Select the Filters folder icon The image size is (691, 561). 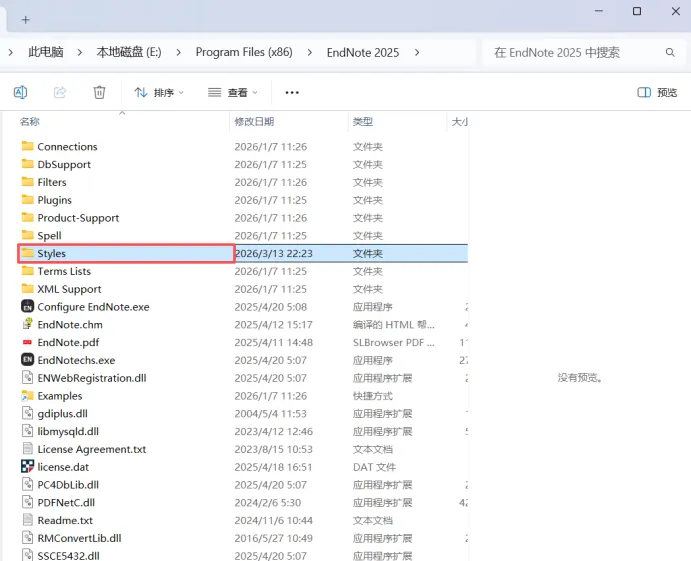(x=27, y=182)
